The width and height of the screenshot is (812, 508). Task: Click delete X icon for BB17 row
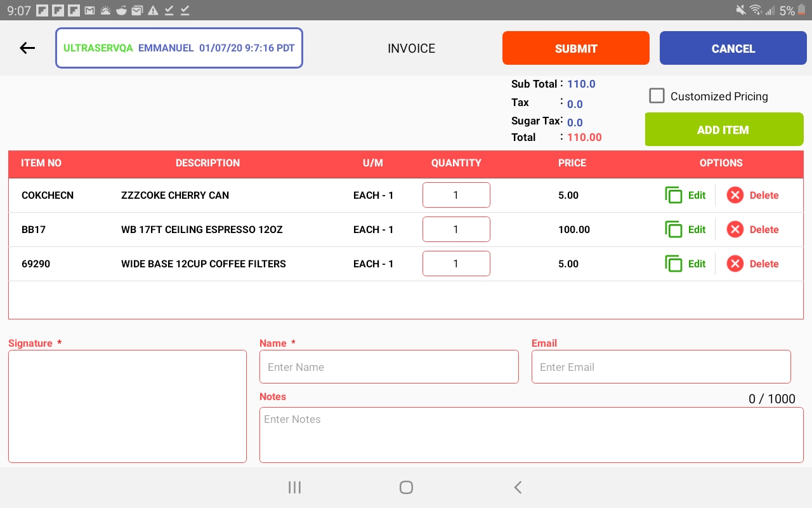point(735,229)
